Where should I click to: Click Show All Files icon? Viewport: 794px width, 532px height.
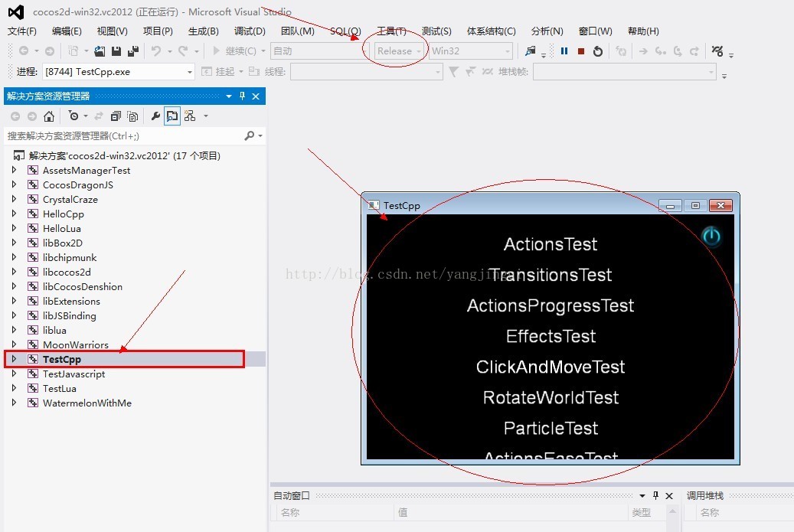pos(132,116)
